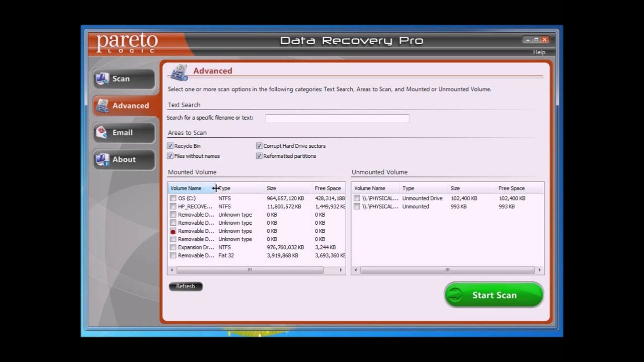Click the mounted volume horizontal scrollbar thumb
This screenshot has height=362, width=644.
click(250, 270)
